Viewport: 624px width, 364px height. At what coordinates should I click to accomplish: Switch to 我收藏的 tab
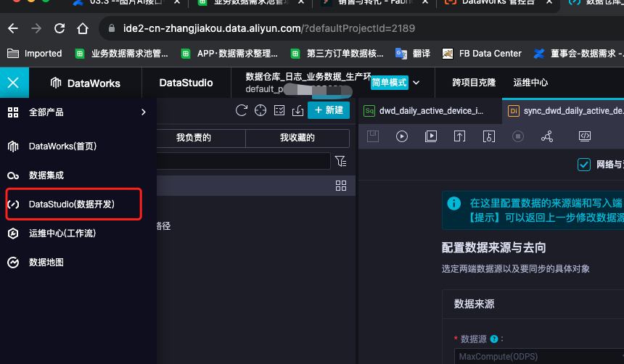pyautogui.click(x=297, y=138)
